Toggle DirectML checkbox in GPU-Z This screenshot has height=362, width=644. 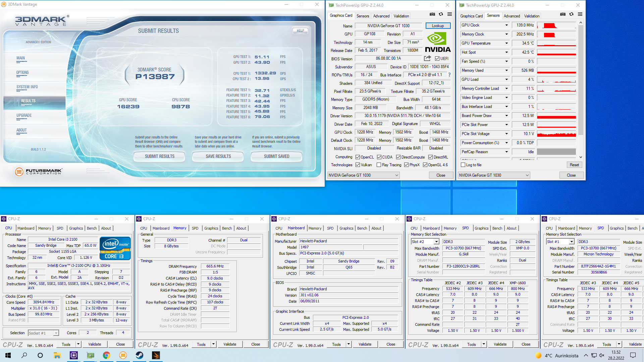pos(430,157)
